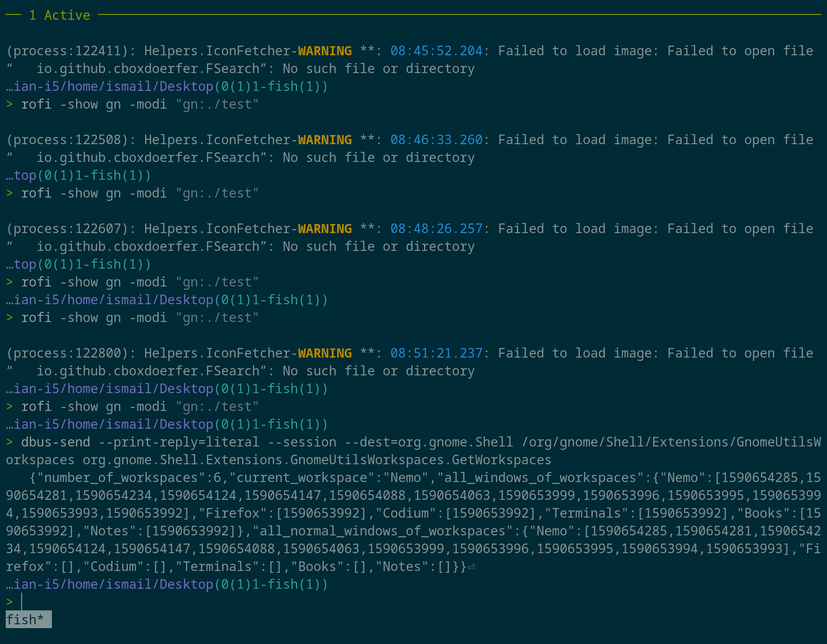
Task: Click the return-arrow symbol ending the JSON output
Action: click(x=471, y=567)
